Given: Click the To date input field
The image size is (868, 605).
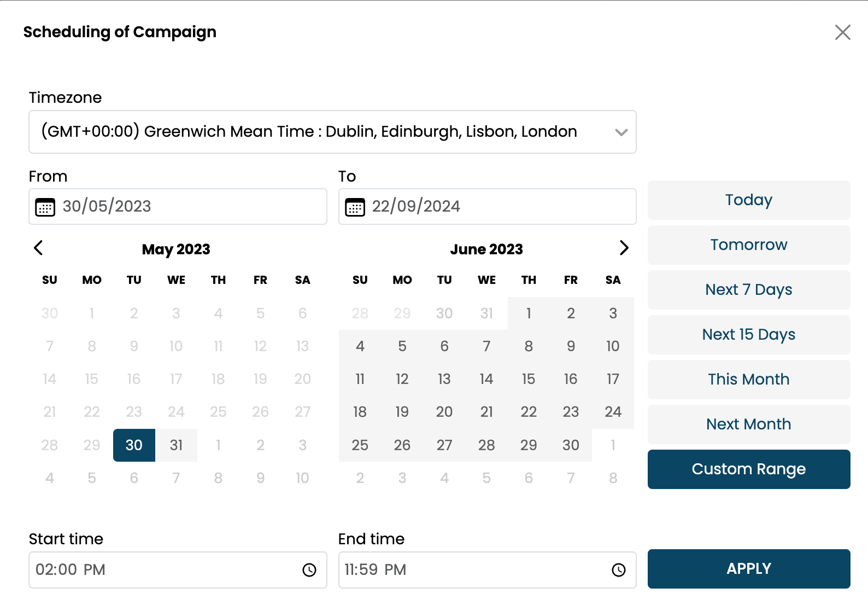Looking at the screenshot, I should tap(495, 207).
